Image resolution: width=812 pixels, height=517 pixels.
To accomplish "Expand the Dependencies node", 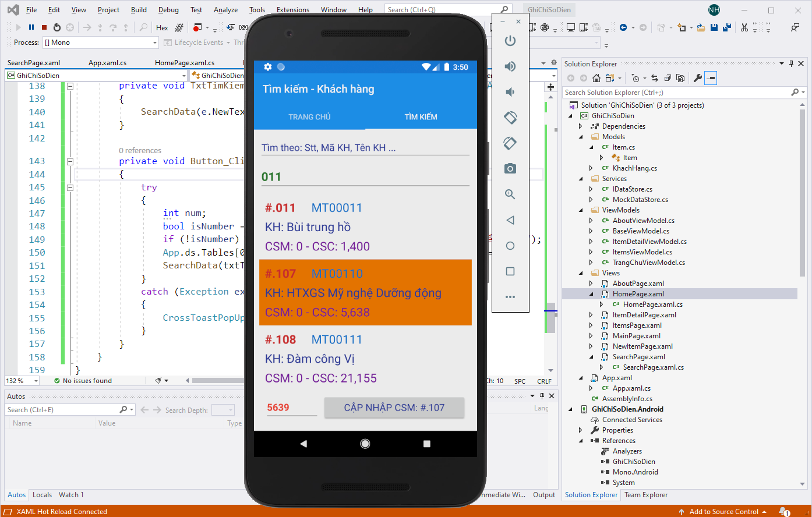I will pyautogui.click(x=581, y=126).
